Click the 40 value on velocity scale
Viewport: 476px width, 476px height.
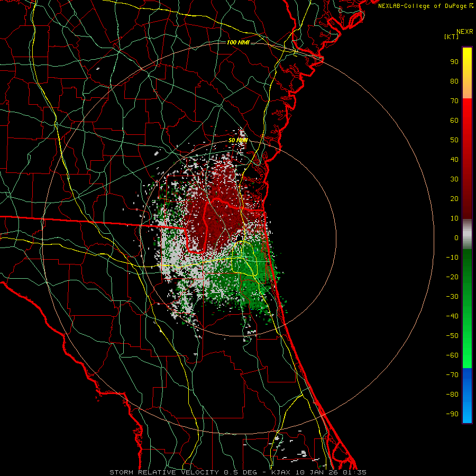pos(454,159)
